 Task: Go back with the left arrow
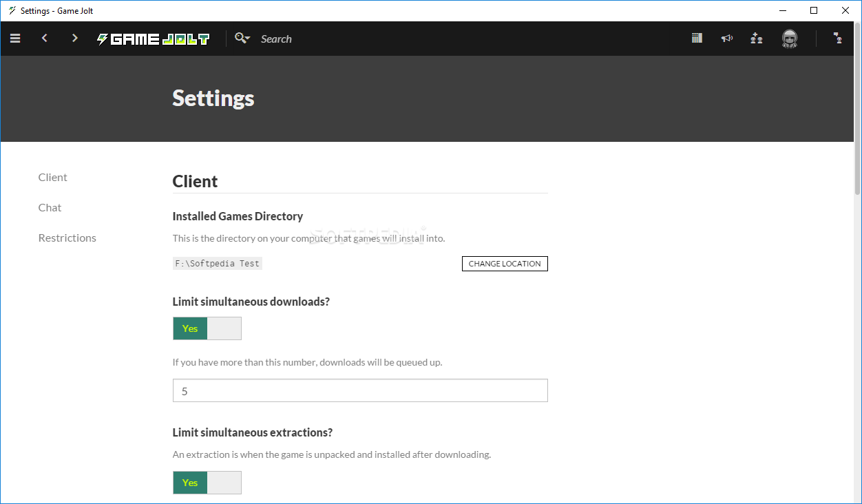(x=45, y=39)
